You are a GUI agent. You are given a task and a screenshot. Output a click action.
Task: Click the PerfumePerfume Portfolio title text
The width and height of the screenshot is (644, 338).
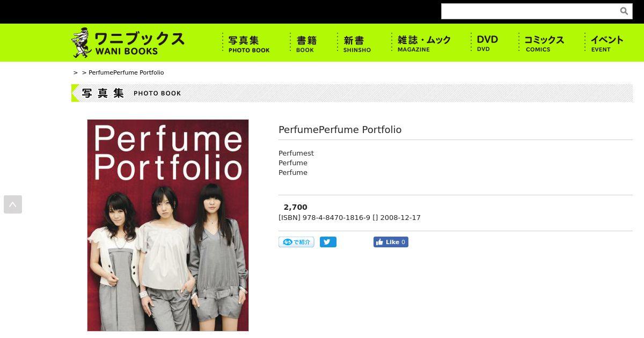(x=340, y=130)
